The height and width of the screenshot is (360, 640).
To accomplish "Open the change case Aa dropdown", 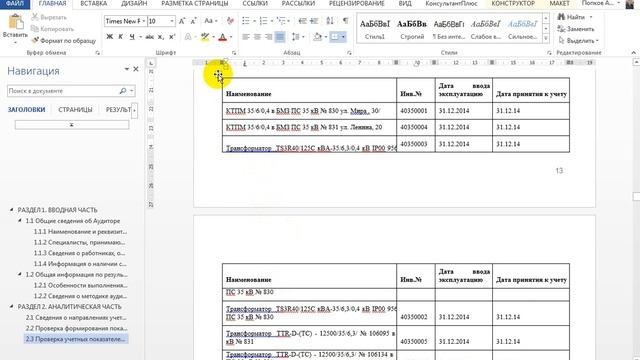I will 210,21.
